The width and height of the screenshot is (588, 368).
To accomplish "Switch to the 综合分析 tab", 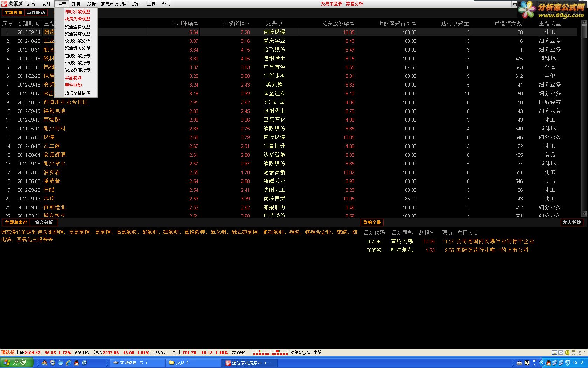I will pyautogui.click(x=44, y=223).
